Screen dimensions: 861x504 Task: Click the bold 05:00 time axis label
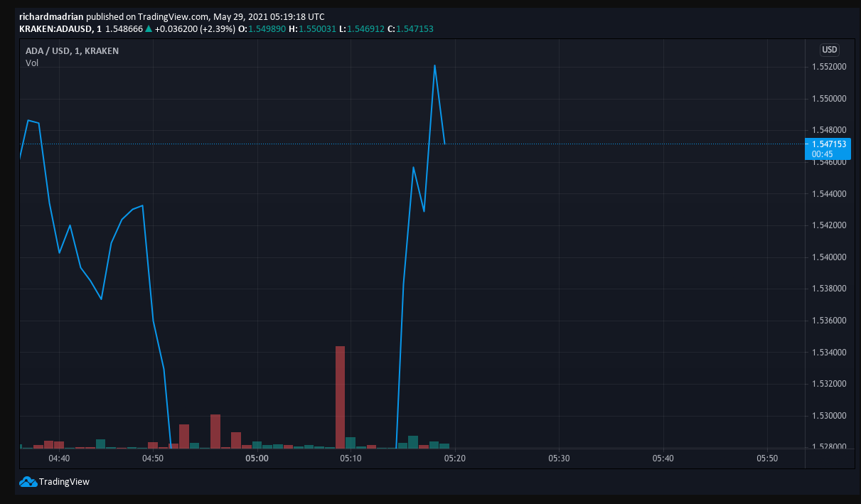pos(257,459)
